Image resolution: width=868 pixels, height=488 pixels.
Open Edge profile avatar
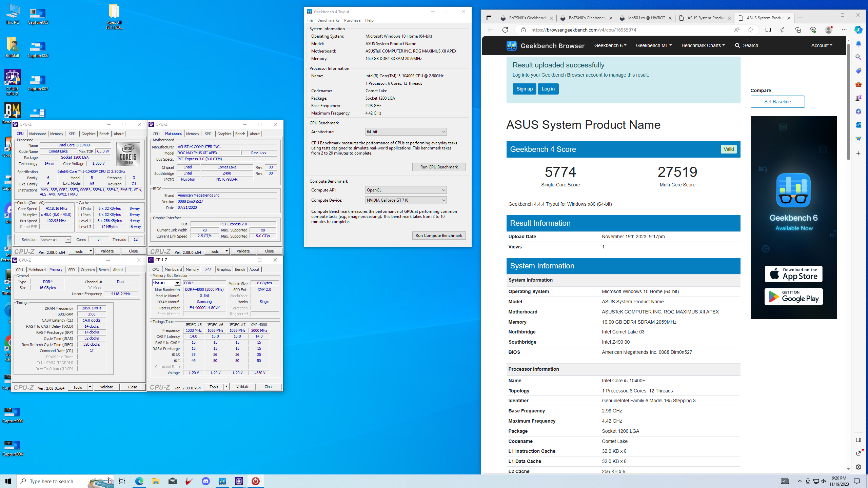(x=829, y=30)
